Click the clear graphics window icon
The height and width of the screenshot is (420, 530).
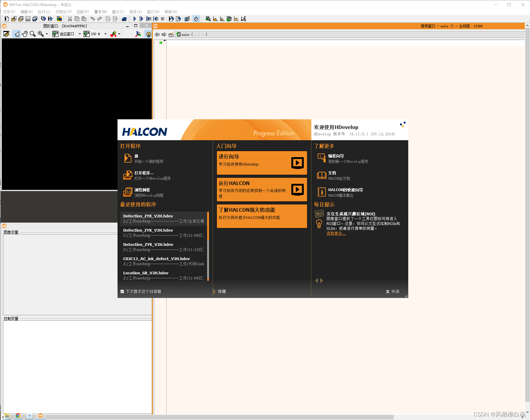tap(6, 34)
